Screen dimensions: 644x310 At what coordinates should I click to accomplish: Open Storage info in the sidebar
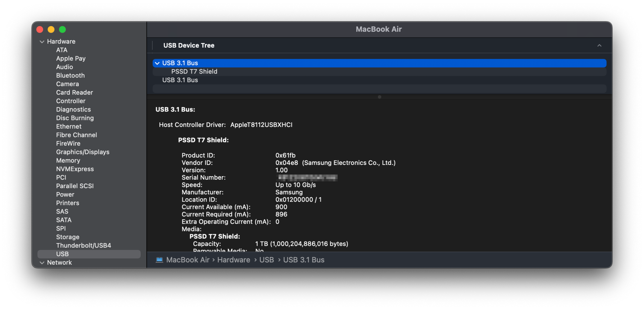click(x=68, y=237)
